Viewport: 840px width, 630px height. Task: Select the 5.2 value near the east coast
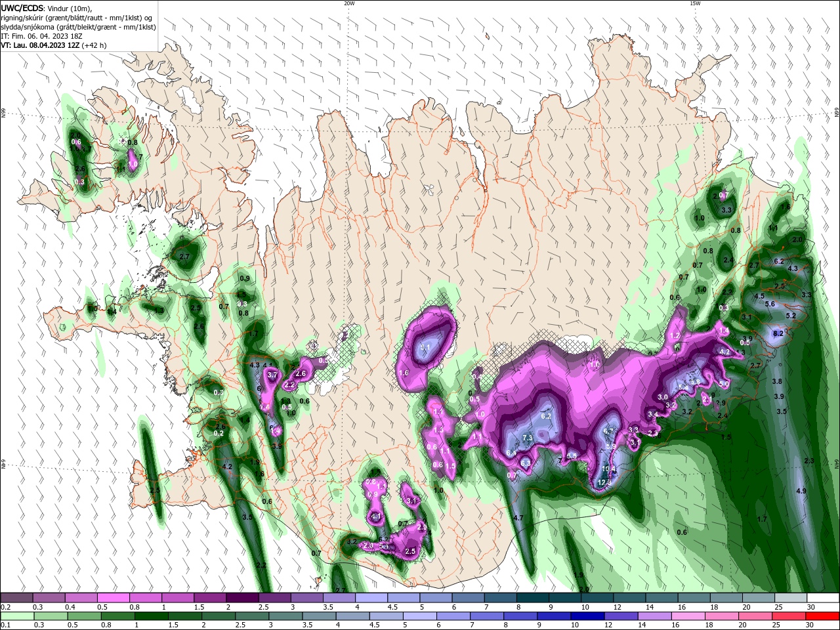click(x=791, y=316)
